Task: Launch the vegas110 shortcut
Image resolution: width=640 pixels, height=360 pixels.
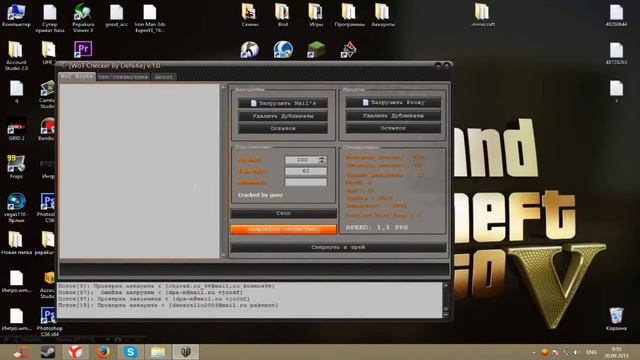Action: tap(16, 207)
